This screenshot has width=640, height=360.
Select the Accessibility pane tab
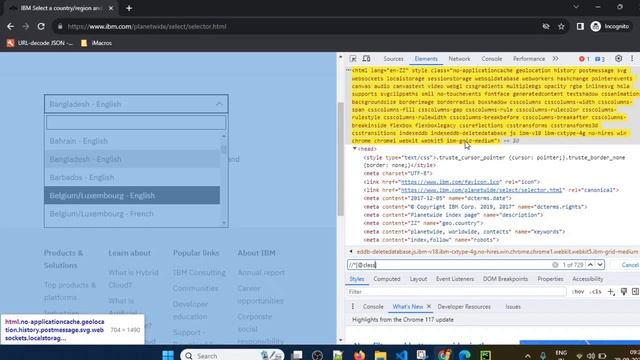[x=587, y=279]
